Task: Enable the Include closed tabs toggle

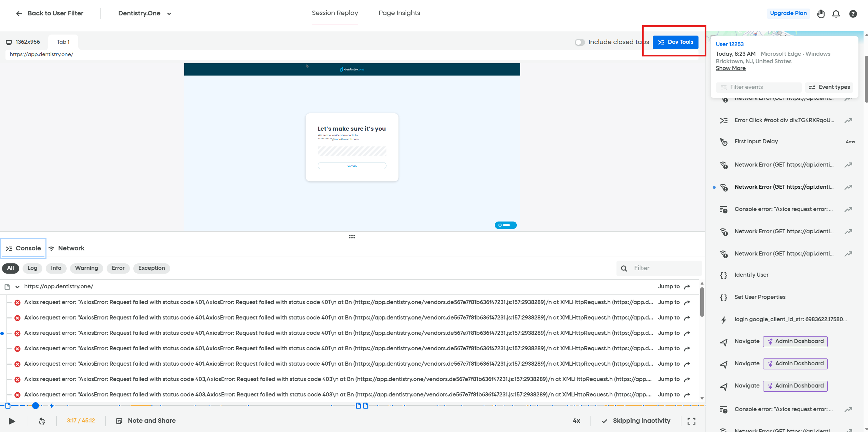Action: point(580,42)
